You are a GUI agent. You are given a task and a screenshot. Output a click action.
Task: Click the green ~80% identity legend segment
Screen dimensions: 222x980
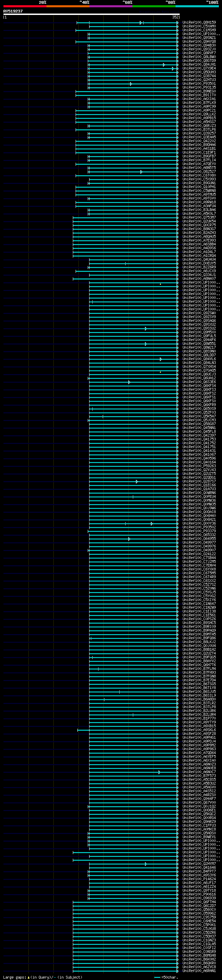[x=154, y=6]
